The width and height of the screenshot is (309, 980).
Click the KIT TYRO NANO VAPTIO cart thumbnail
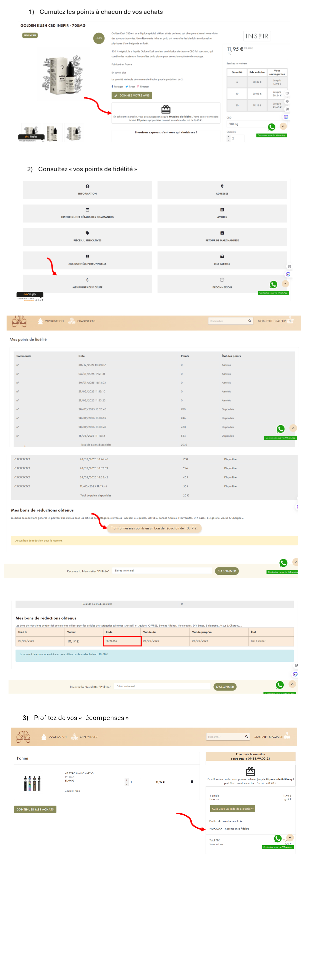click(32, 783)
